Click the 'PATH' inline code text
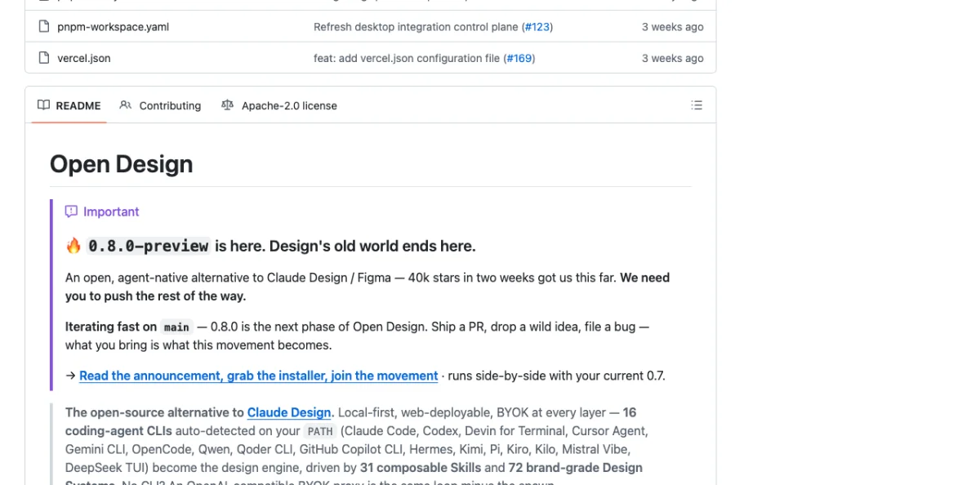 click(x=319, y=431)
